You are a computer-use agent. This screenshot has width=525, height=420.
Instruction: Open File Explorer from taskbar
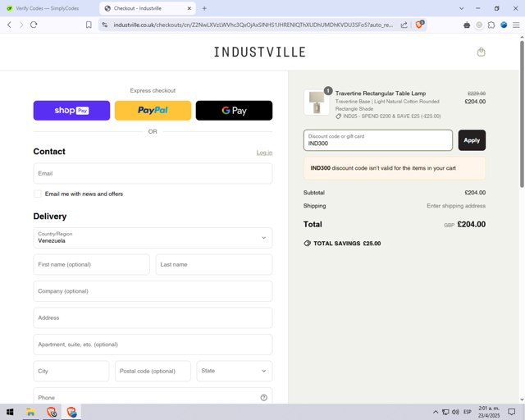pos(30,412)
